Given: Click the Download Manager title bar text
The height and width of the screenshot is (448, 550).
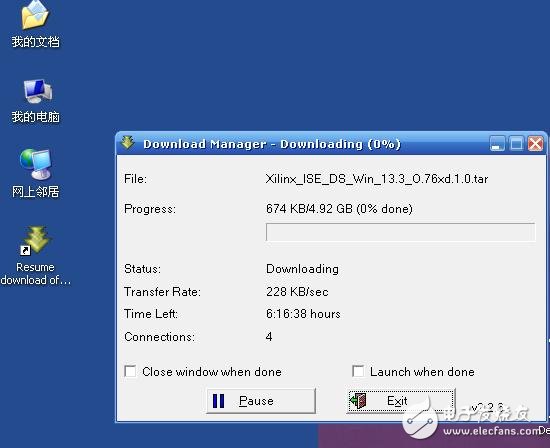Looking at the screenshot, I should [272, 144].
